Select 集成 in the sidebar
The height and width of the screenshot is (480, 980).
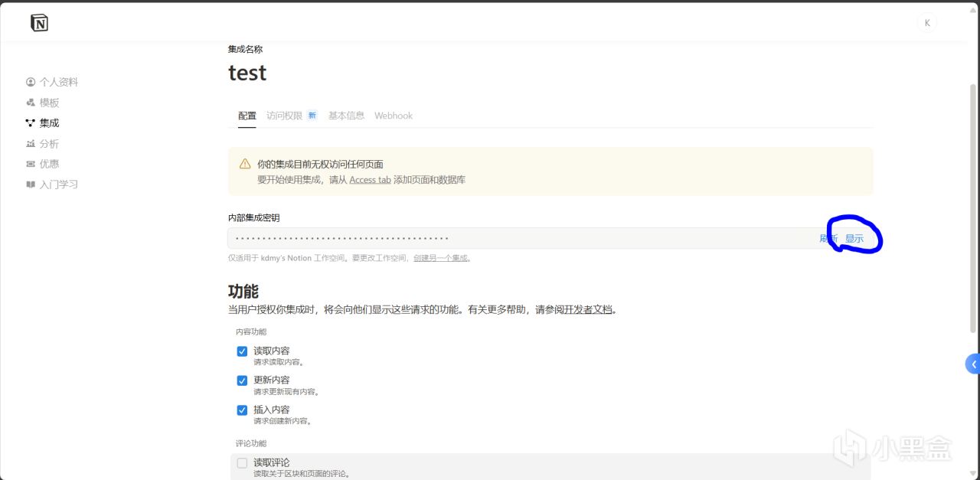49,122
